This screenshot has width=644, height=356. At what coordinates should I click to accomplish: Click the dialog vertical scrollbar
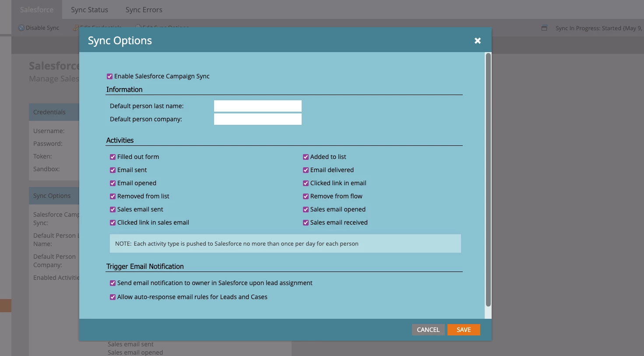[488, 180]
